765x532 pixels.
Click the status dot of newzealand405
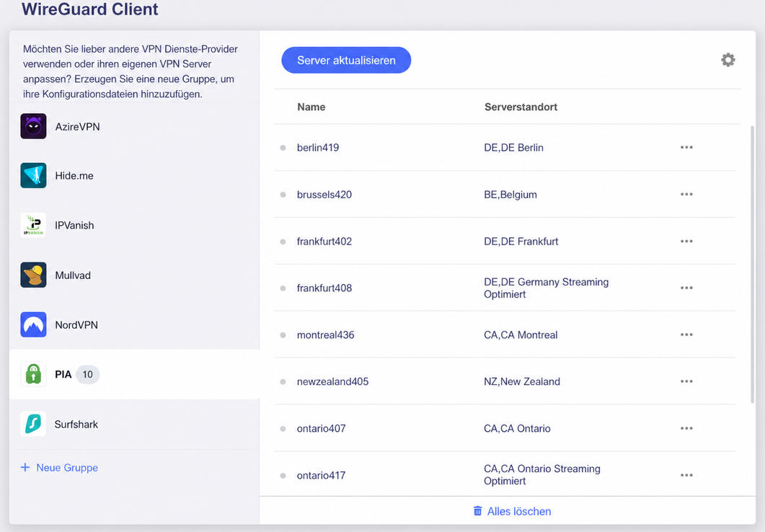(x=283, y=382)
